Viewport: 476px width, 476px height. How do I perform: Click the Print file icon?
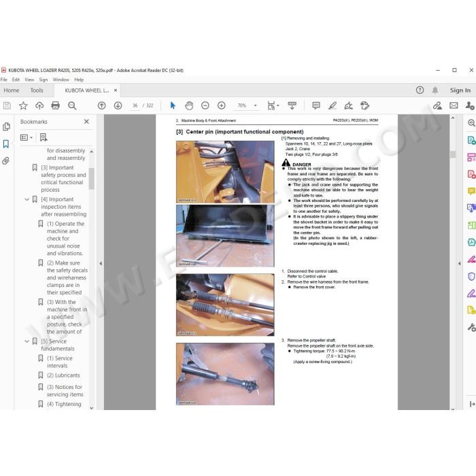56,105
